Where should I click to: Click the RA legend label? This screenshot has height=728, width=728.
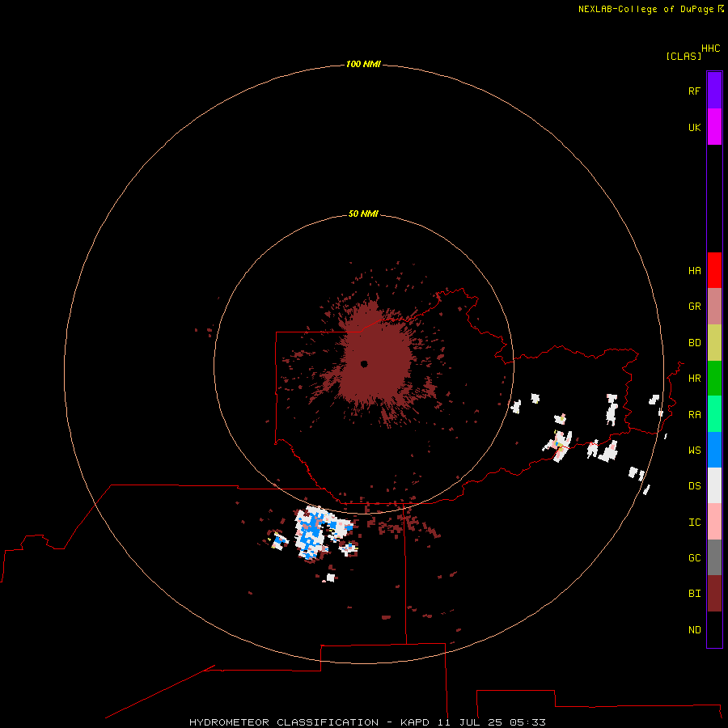point(695,414)
